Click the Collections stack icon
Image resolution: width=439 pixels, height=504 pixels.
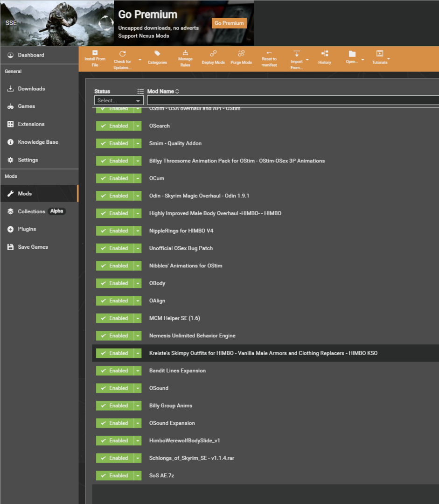coord(11,211)
